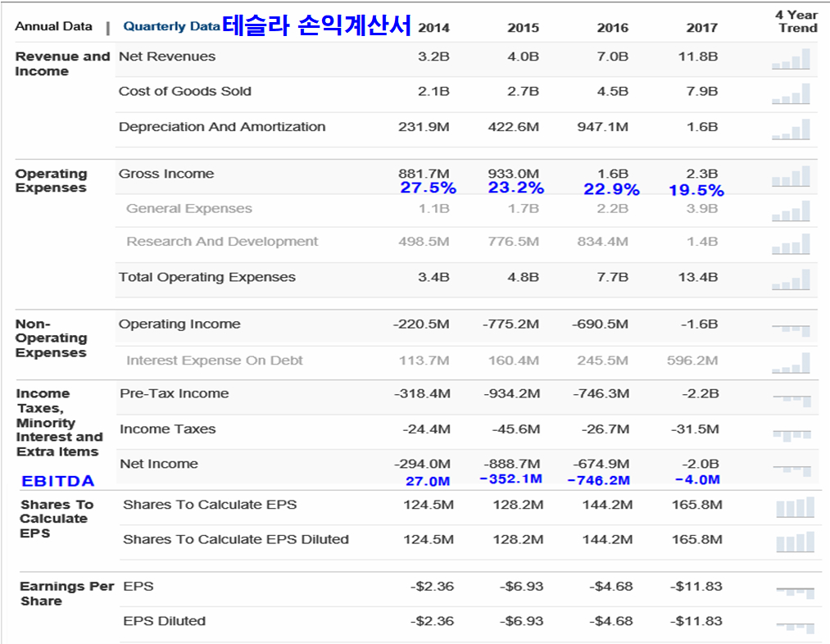830x644 pixels.
Task: Click the 4 Year Trend header
Action: (797, 21)
